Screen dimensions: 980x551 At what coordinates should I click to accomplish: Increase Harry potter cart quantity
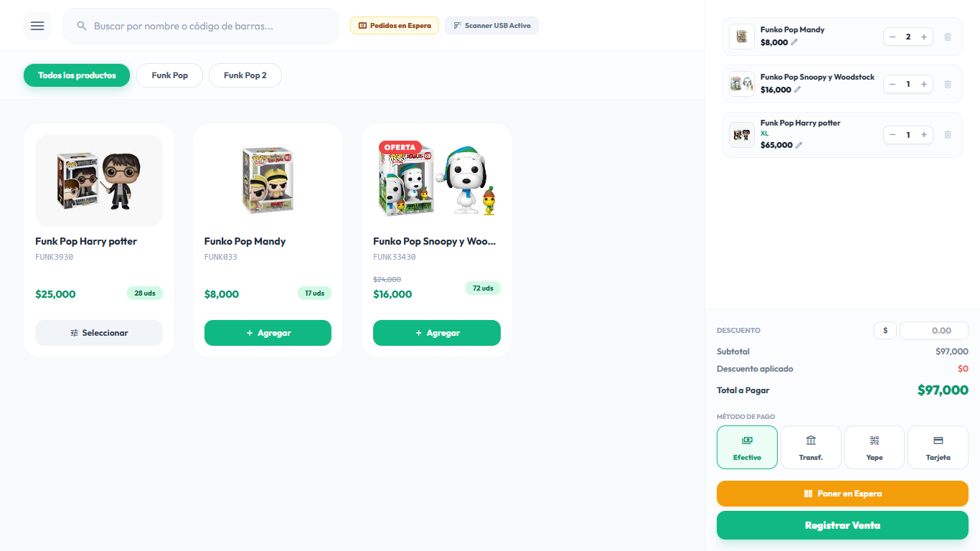pos(924,135)
